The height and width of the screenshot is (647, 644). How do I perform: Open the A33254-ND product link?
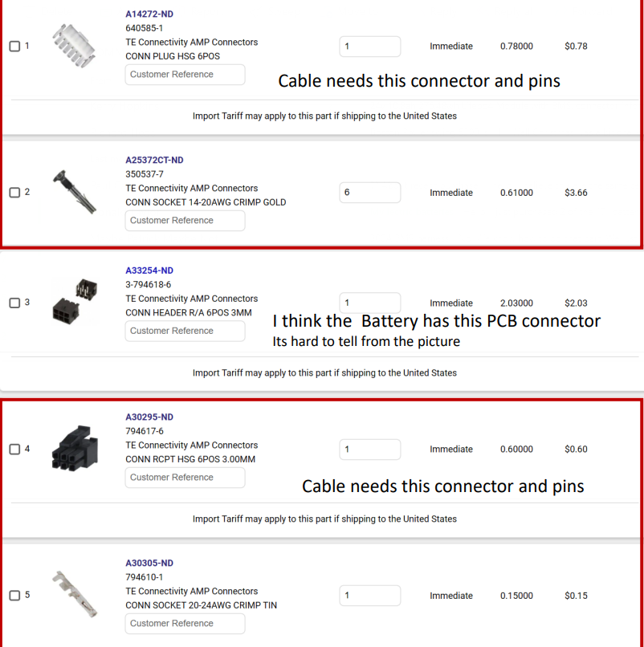(149, 271)
